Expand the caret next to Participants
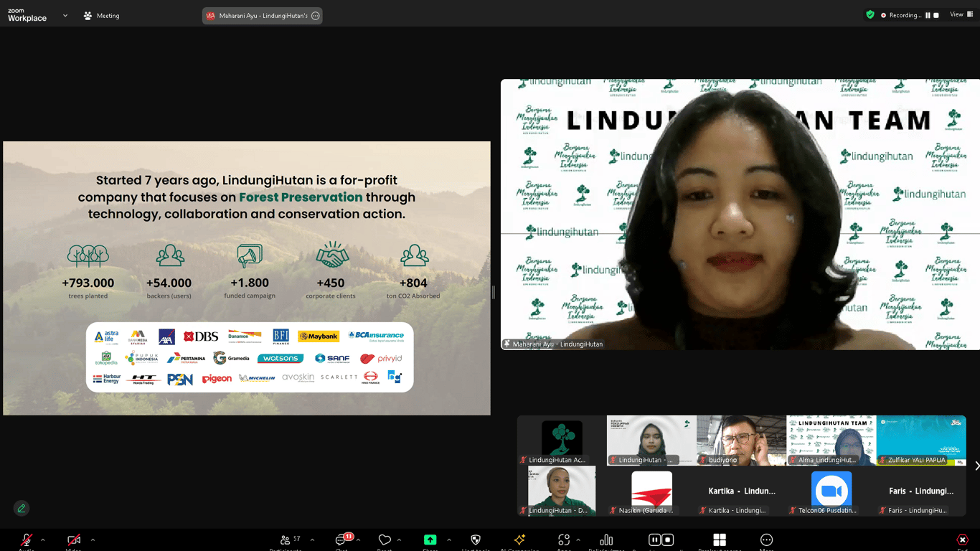Viewport: 980px width, 551px height. (312, 540)
